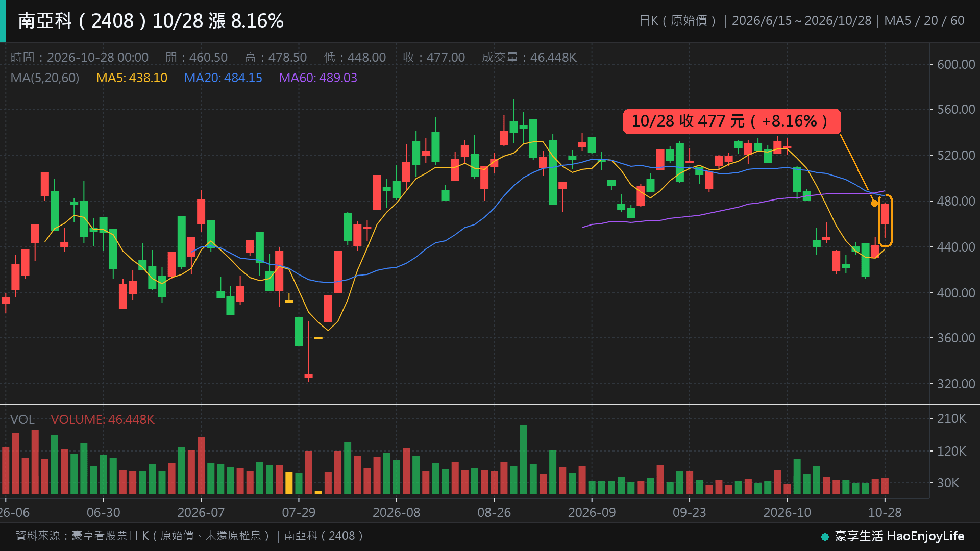The width and height of the screenshot is (980, 551).
Task: Click the 08-26 date axis label
Action: coord(494,512)
